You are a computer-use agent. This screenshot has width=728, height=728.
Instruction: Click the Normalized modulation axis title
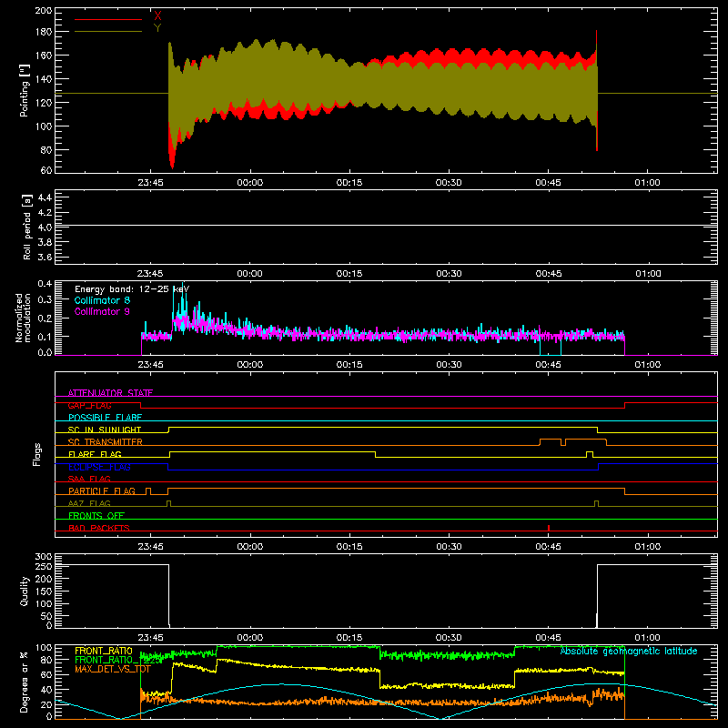point(24,318)
